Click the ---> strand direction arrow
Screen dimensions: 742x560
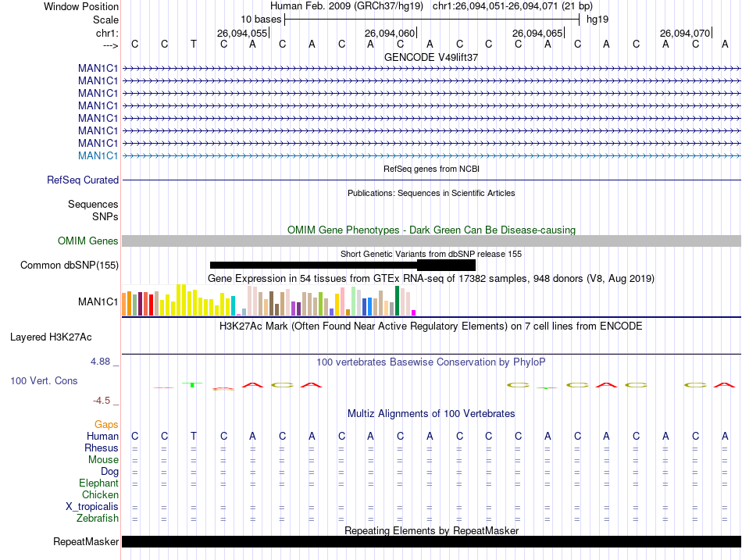point(111,45)
